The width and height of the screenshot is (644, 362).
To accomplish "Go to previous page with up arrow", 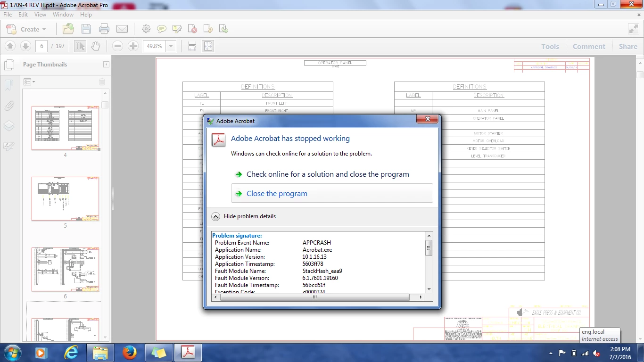I will click(10, 46).
